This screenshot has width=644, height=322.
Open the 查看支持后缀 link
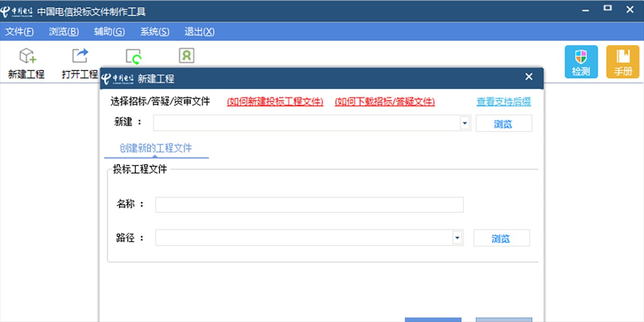coord(503,101)
